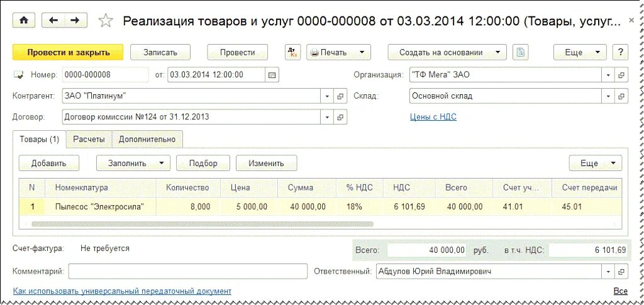Click the Контрагент field ЗАО "Платинум"
The height and width of the screenshot is (305, 644).
(x=191, y=96)
